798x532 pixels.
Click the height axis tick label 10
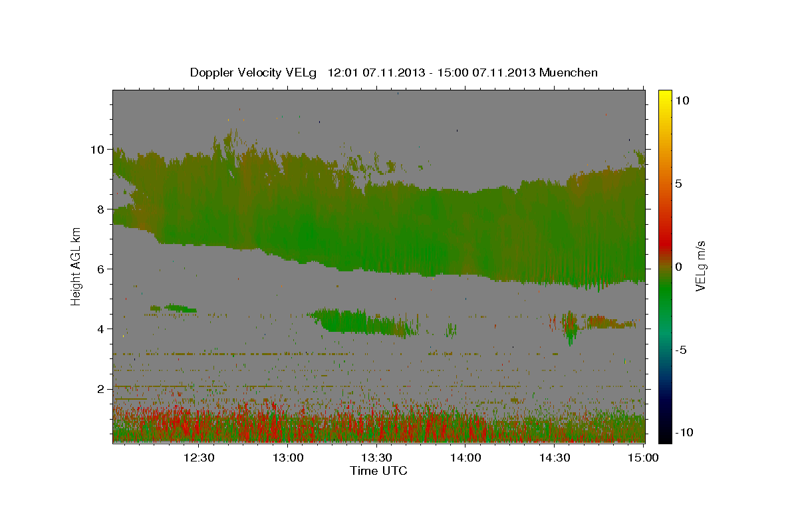[98, 150]
